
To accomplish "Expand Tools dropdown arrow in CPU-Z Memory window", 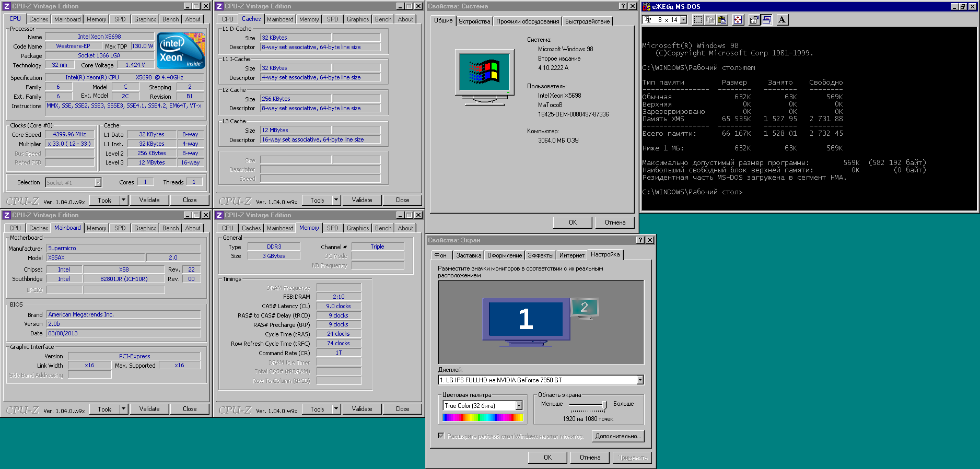I will [x=336, y=409].
